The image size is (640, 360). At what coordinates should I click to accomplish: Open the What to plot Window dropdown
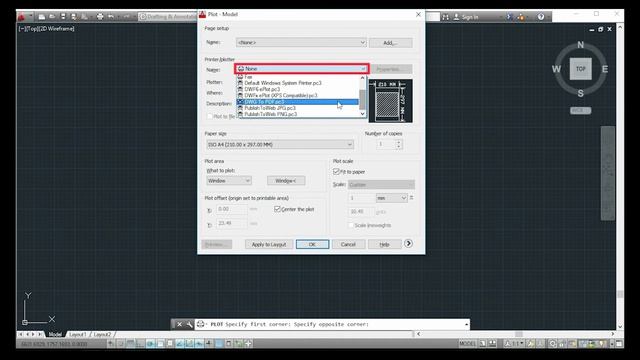pos(229,180)
